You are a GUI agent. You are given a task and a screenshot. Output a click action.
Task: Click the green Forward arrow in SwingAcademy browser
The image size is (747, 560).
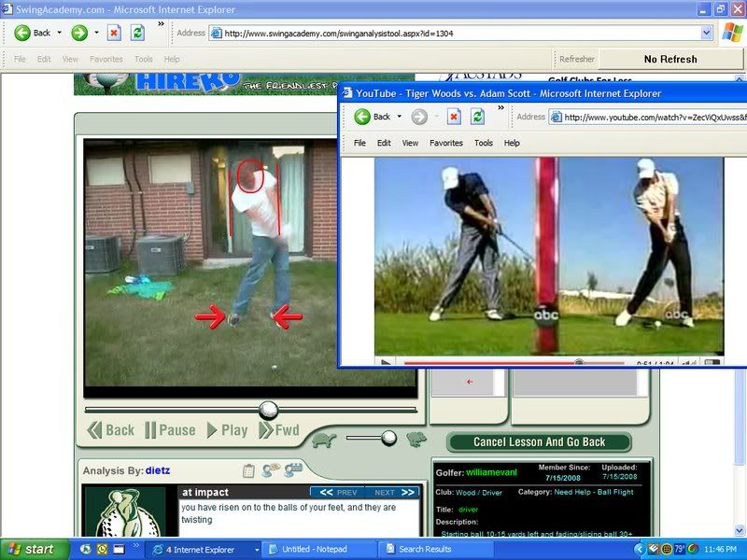click(x=79, y=33)
